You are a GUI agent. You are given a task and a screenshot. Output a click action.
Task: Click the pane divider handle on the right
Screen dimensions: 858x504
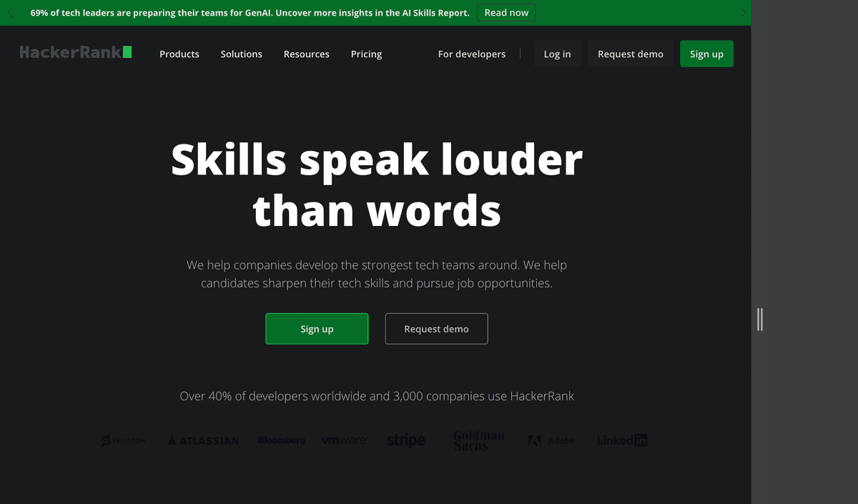click(x=760, y=320)
